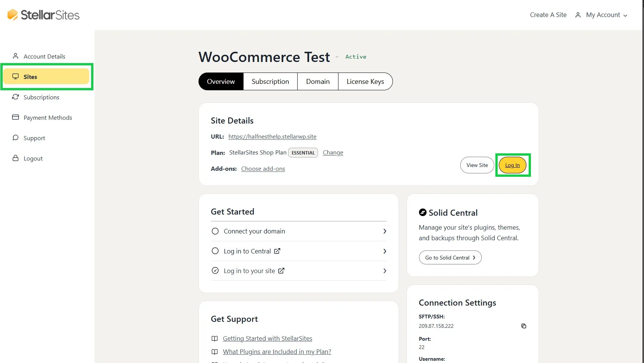Click the ESSENTIAL plan badge

coord(303,153)
